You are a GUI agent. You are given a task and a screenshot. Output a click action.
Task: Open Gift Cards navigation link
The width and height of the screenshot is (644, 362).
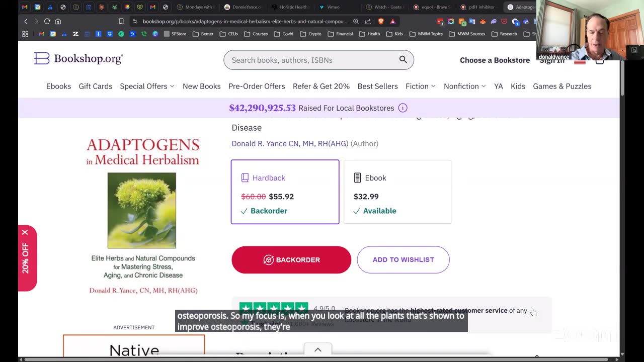point(95,86)
